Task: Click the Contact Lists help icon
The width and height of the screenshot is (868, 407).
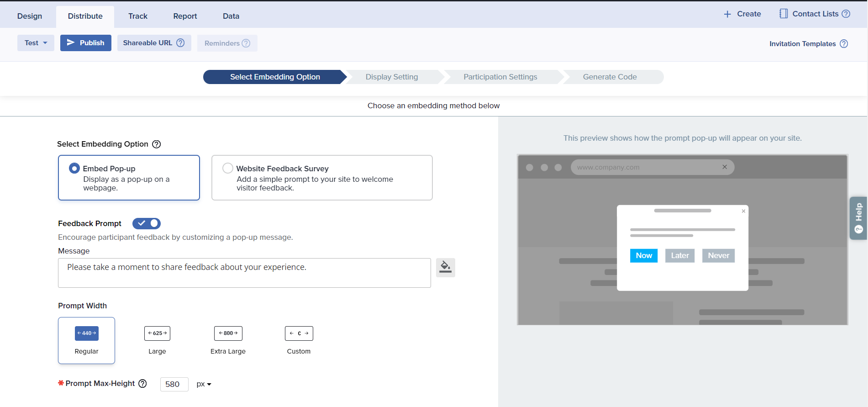Action: click(846, 14)
